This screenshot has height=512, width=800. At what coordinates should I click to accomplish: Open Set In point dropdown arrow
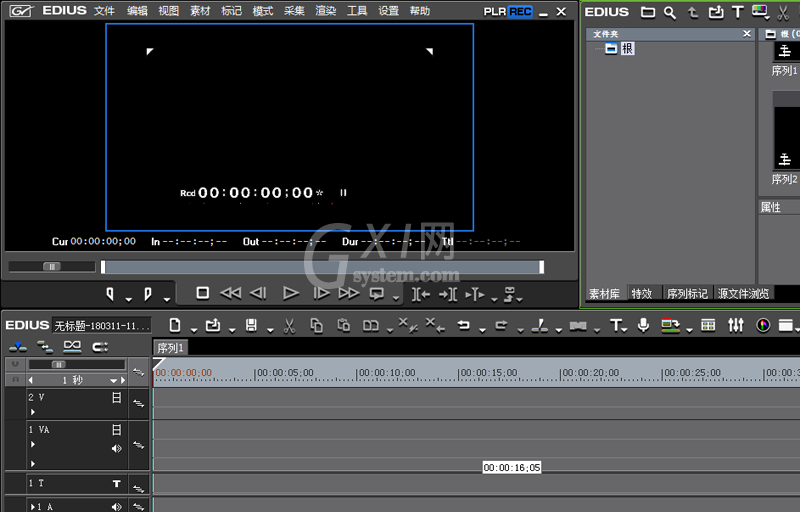(129, 299)
